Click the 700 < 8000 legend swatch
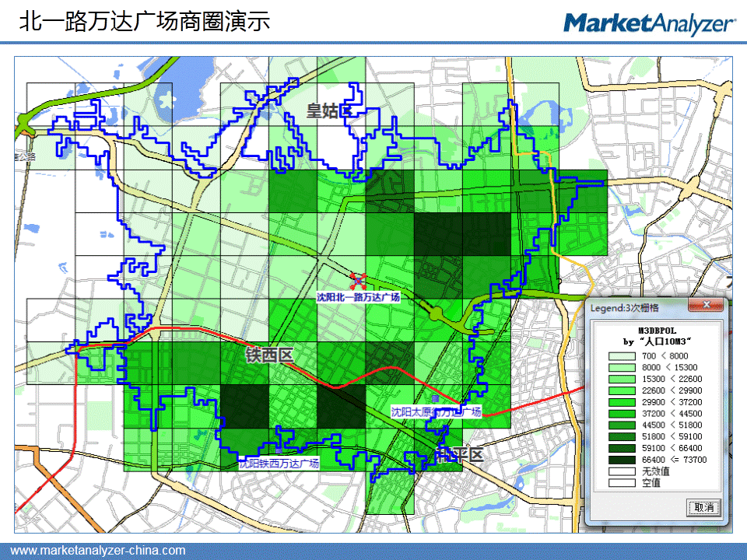747x560 pixels. [622, 355]
